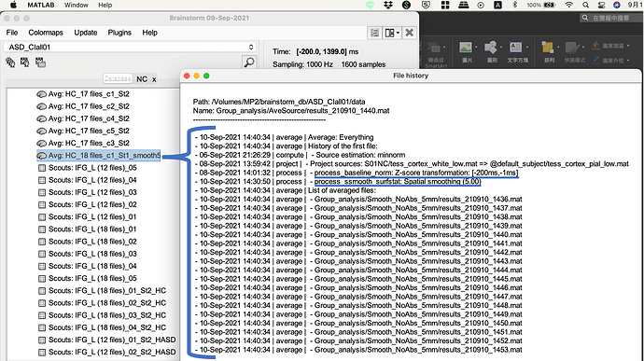Screen dimensions: 644x361
Task: Click the Path line in File history
Action: [x=279, y=102]
